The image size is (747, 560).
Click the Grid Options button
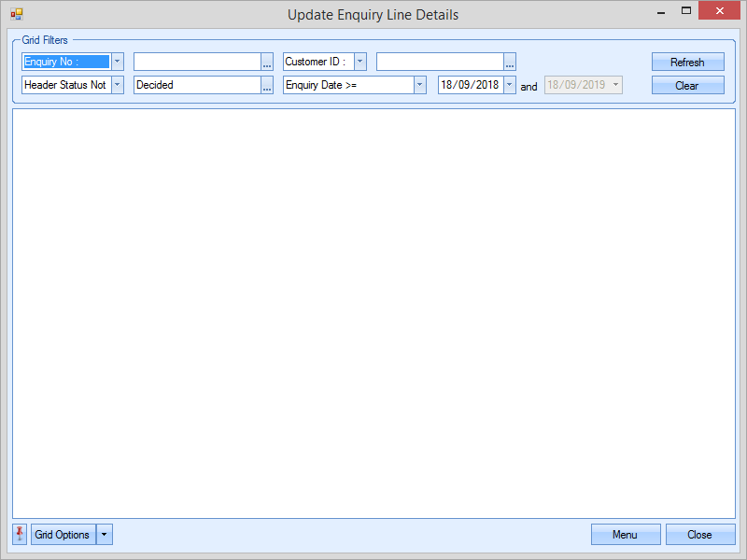(x=63, y=534)
